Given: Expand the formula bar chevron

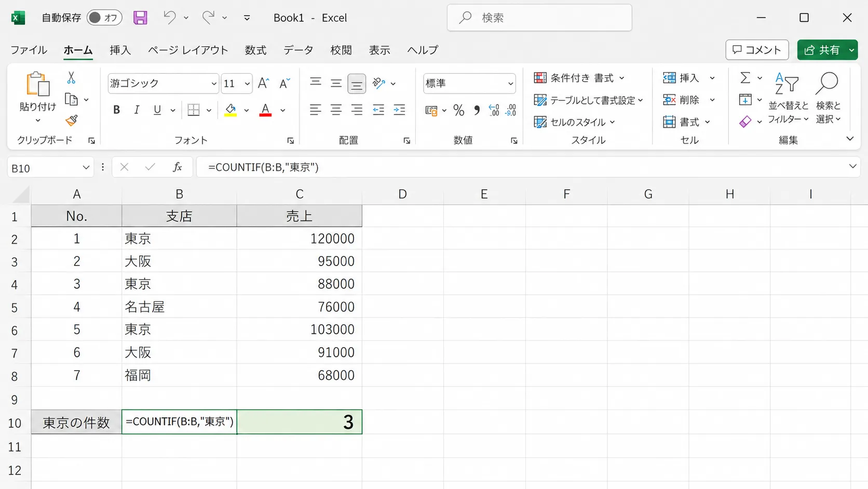Looking at the screenshot, I should pyautogui.click(x=852, y=166).
